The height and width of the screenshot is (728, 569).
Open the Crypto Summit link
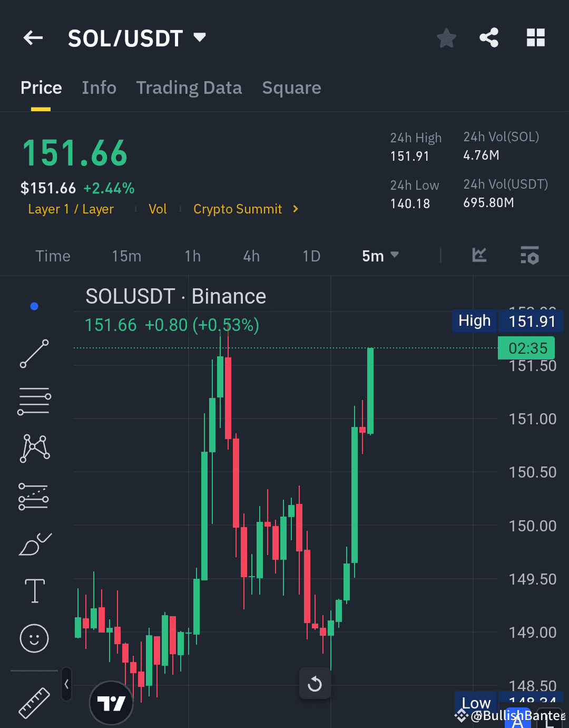(238, 209)
